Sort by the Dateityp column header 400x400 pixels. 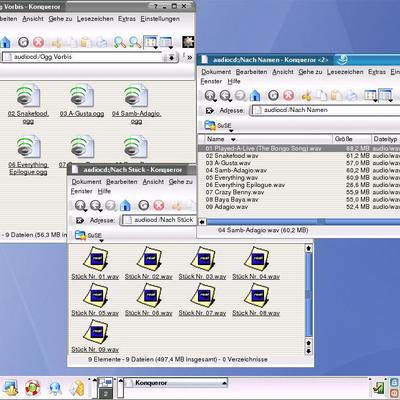pyautogui.click(x=386, y=139)
